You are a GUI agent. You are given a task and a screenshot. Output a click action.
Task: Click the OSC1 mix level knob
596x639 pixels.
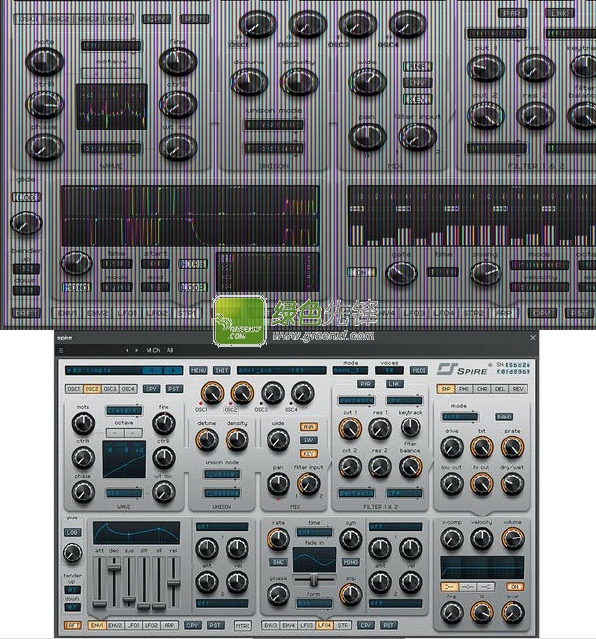pyautogui.click(x=212, y=393)
